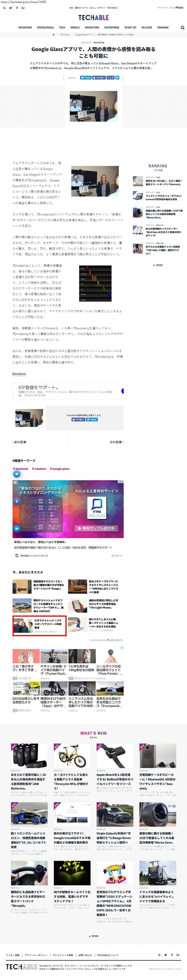Viewport: 187px width, 980px height.
Task: Click the floating Facebook share circle icon
Action: [16, 501]
